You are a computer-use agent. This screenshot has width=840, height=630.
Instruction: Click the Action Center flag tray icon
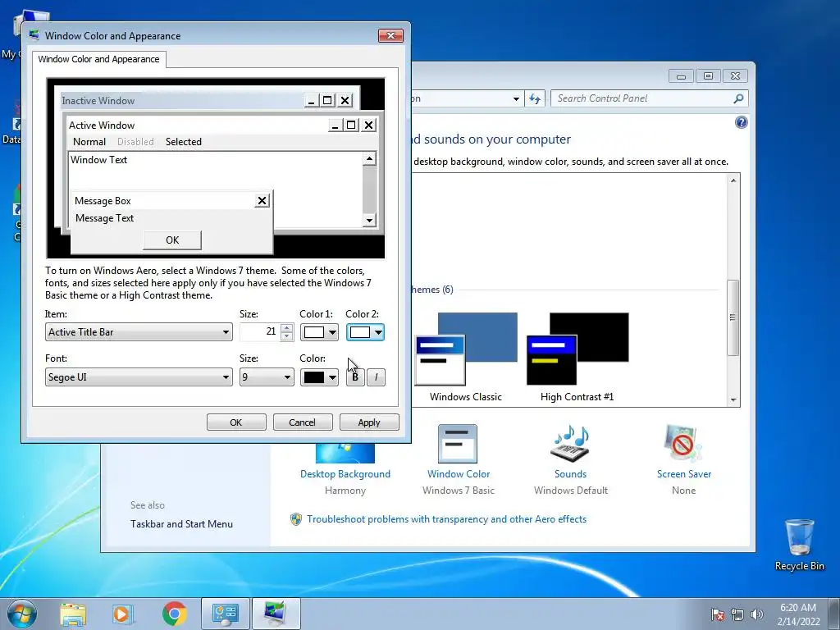(718, 614)
